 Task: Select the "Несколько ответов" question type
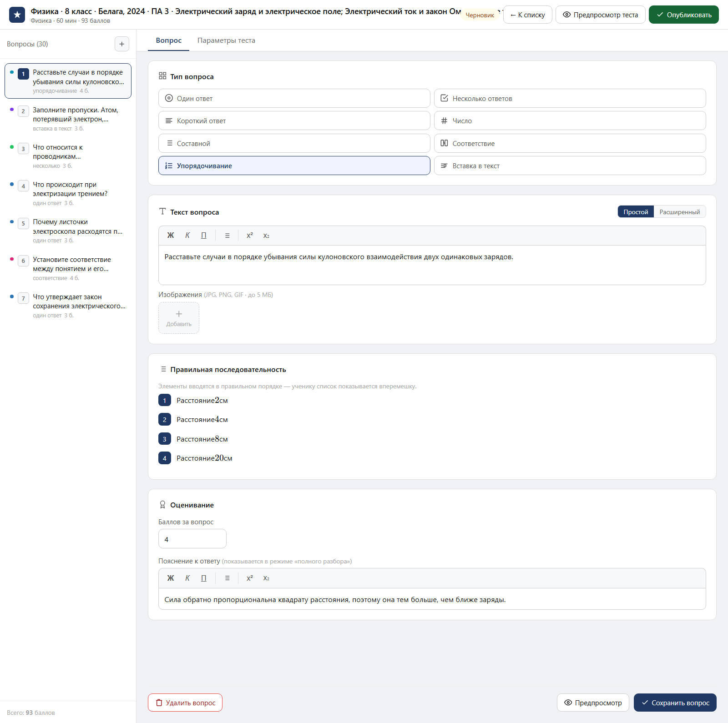[x=570, y=98]
